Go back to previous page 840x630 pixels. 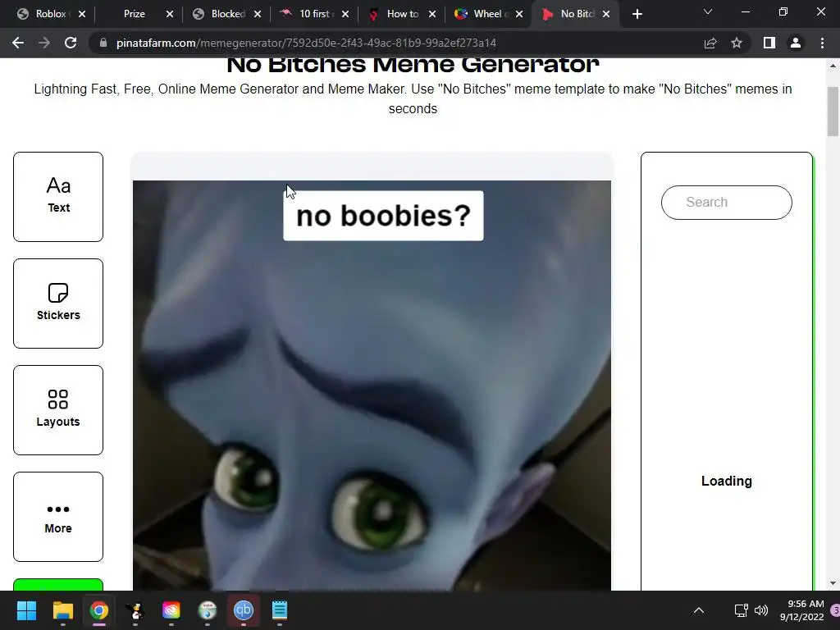(18, 43)
